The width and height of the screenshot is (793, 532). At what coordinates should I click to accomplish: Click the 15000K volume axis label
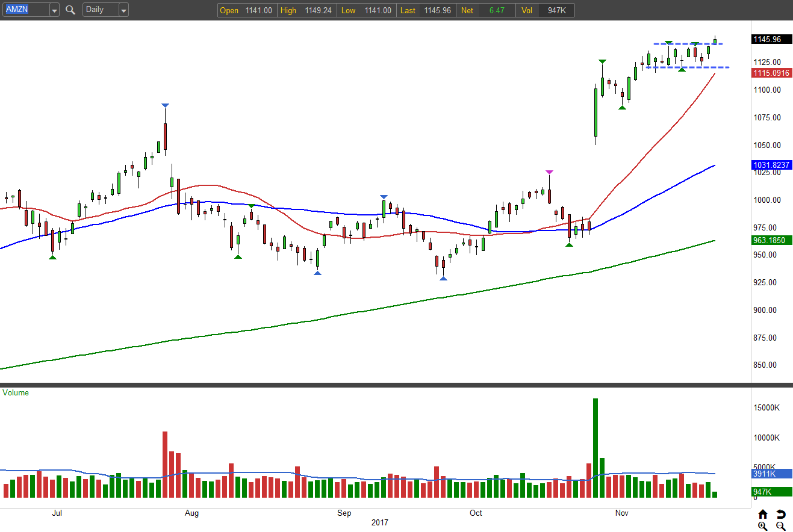767,407
